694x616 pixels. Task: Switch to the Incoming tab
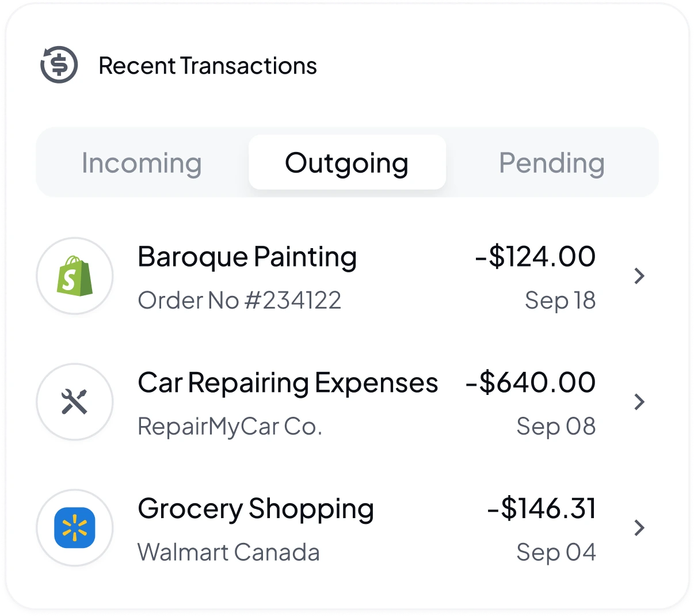(142, 163)
